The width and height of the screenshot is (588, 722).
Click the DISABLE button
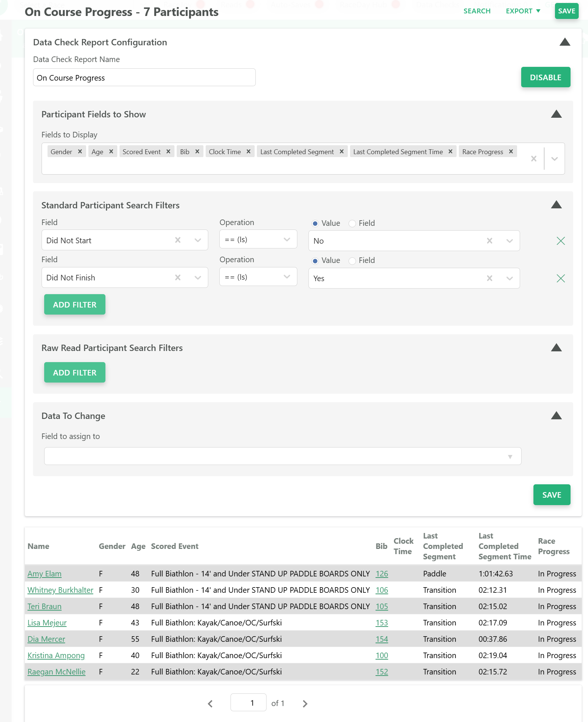[545, 77]
